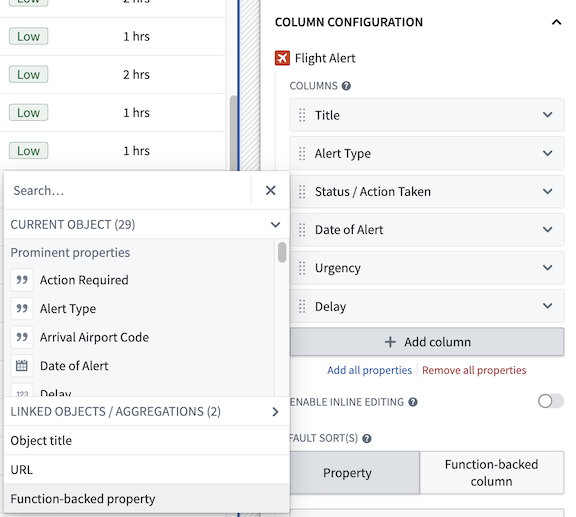Expand the Delay column dropdown
Viewport: 576px width, 517px height.
coord(547,306)
